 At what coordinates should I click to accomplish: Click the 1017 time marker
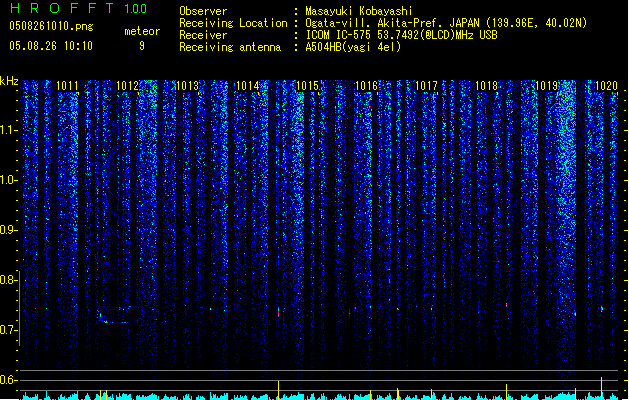[x=426, y=86]
